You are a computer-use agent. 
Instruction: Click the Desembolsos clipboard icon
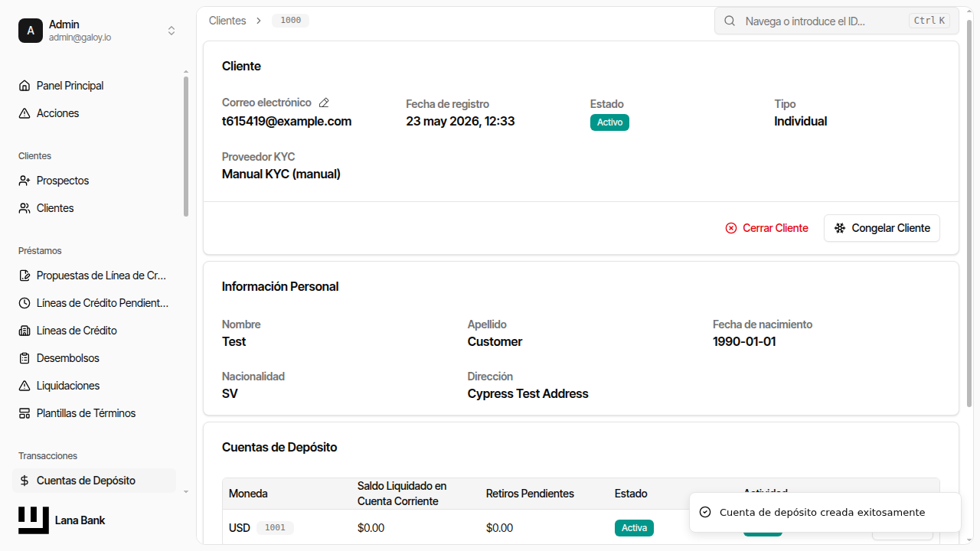point(24,358)
